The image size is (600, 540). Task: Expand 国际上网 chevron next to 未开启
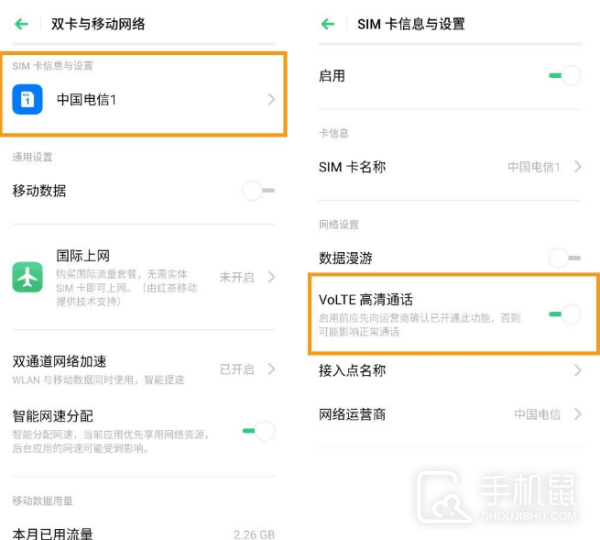(271, 277)
